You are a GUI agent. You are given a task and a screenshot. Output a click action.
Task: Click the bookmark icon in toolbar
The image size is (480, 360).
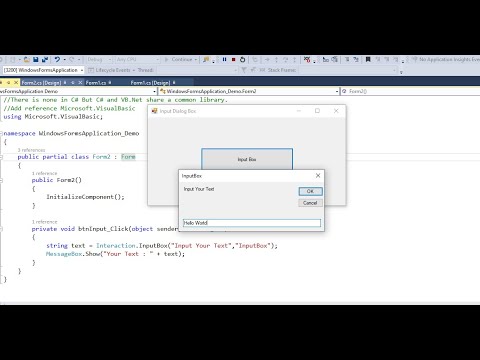(368, 59)
